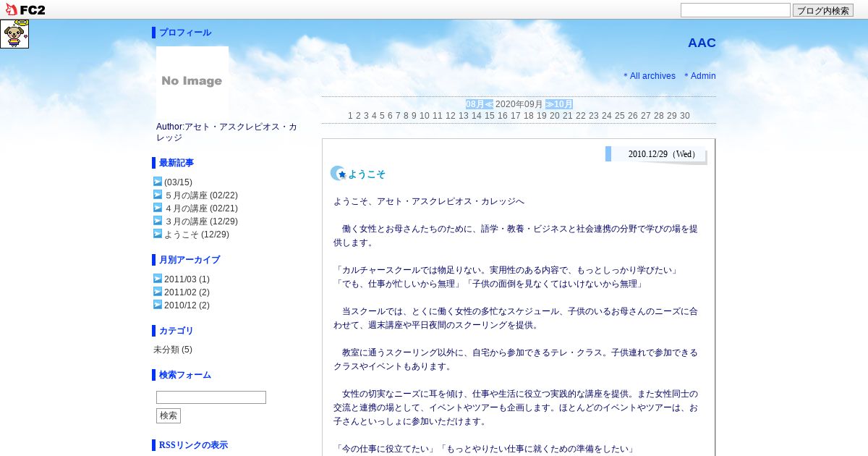Open the ３月の講座 (12/29) entry
The width and height of the screenshot is (868, 456).
point(201,221)
